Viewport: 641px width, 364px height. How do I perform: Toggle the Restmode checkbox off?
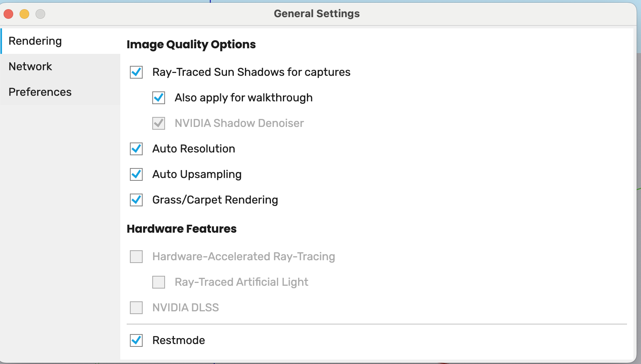click(x=136, y=340)
